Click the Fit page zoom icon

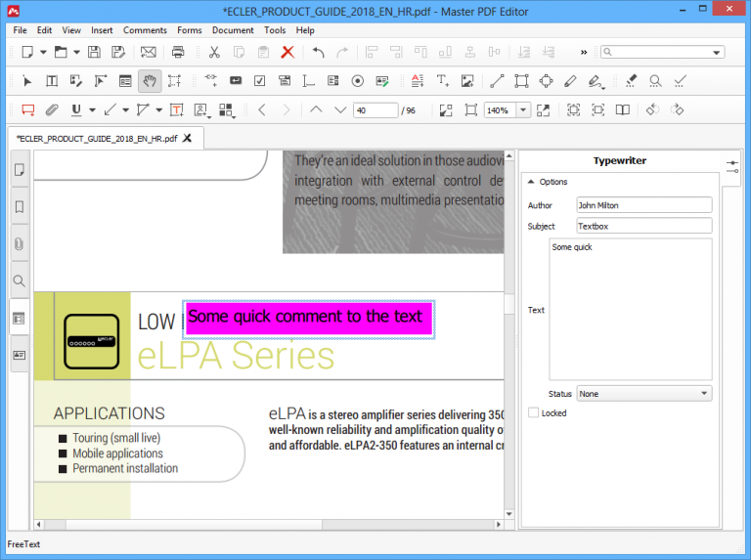[470, 110]
